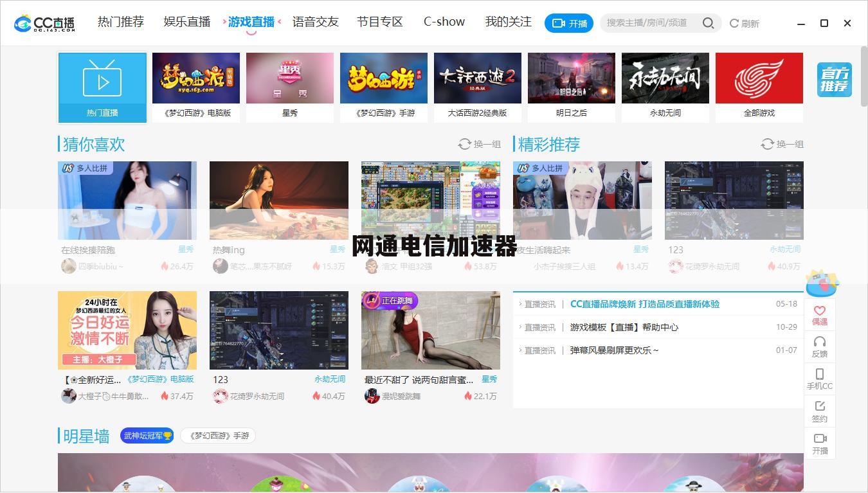
Task: Click the 最近不甜了 stream title
Action: pyautogui.click(x=419, y=380)
